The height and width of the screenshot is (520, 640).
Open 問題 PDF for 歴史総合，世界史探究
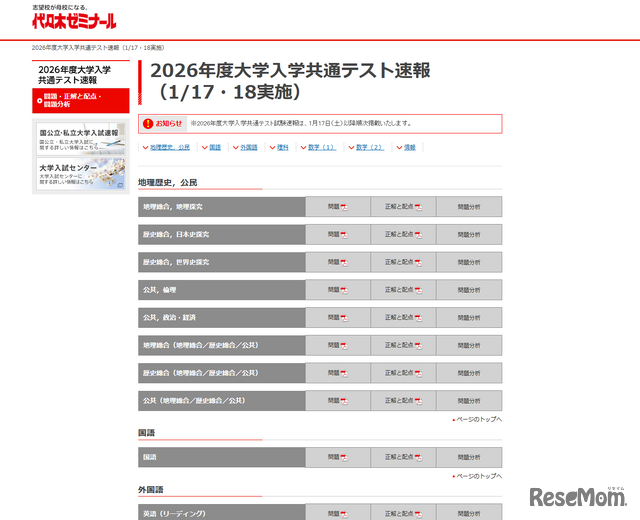coord(338,262)
